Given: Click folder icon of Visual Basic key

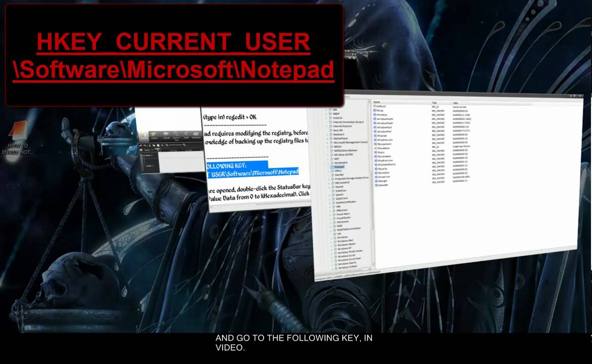Looking at the screenshot, I should coord(334,214).
